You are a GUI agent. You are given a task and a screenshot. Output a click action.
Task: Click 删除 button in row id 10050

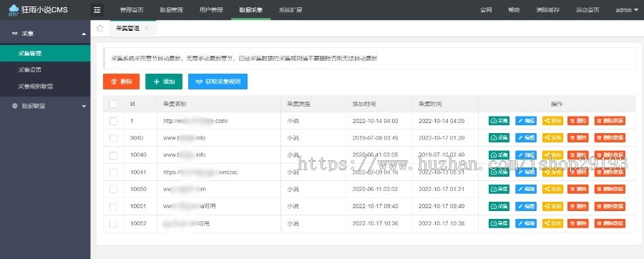tap(578, 189)
